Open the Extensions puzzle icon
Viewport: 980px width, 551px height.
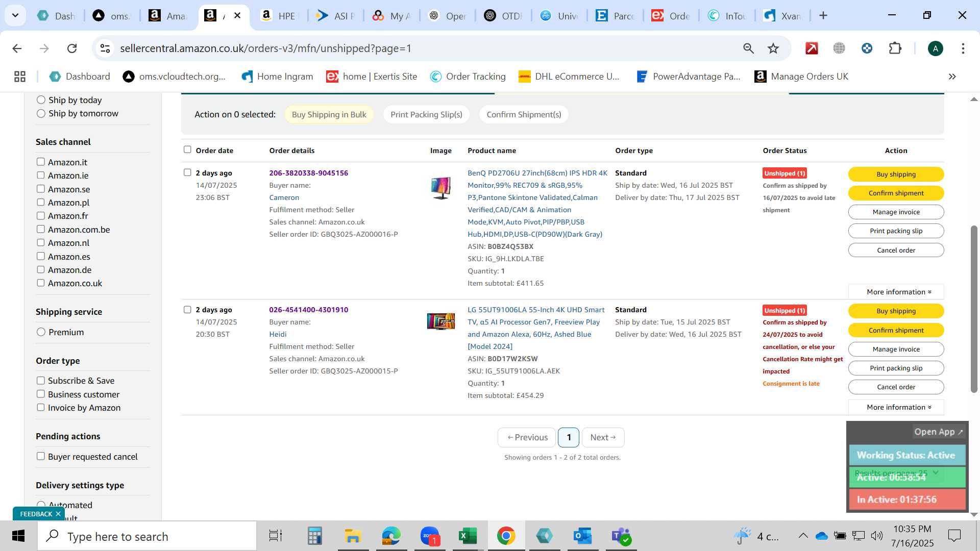pyautogui.click(x=895, y=48)
